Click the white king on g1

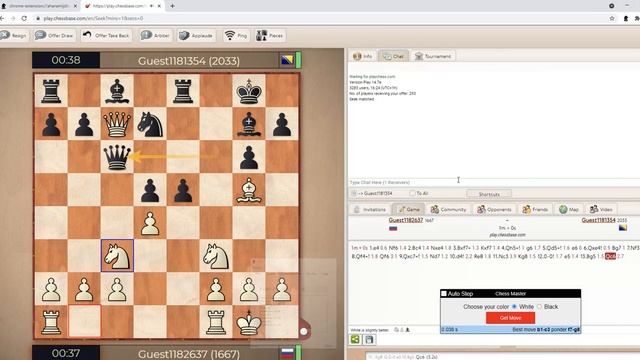(249, 322)
